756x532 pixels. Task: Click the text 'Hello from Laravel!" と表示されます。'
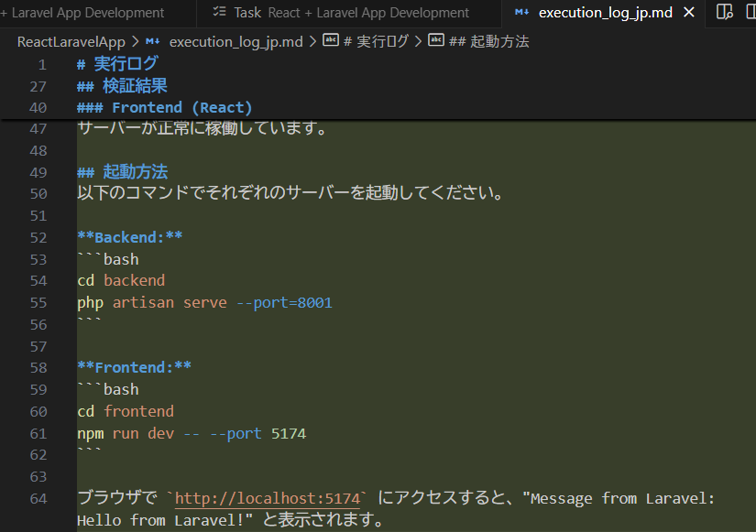click(x=231, y=520)
